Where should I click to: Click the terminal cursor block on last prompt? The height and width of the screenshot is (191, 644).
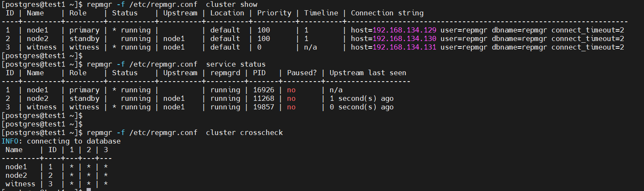(89, 190)
